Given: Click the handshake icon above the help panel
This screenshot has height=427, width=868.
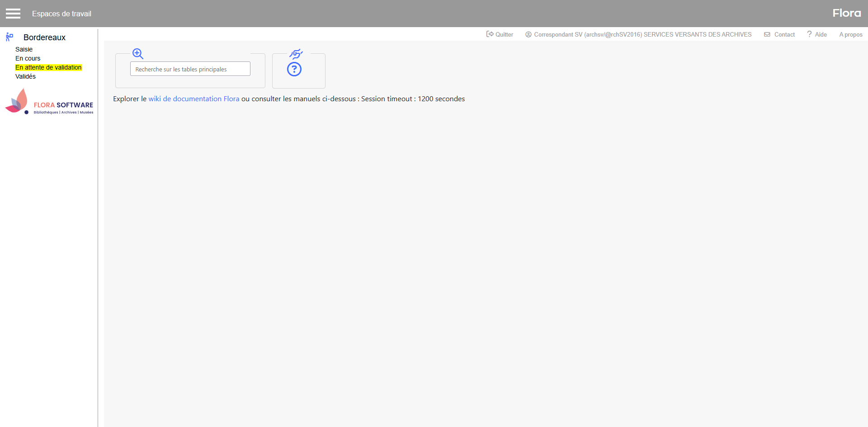Looking at the screenshot, I should (x=296, y=54).
